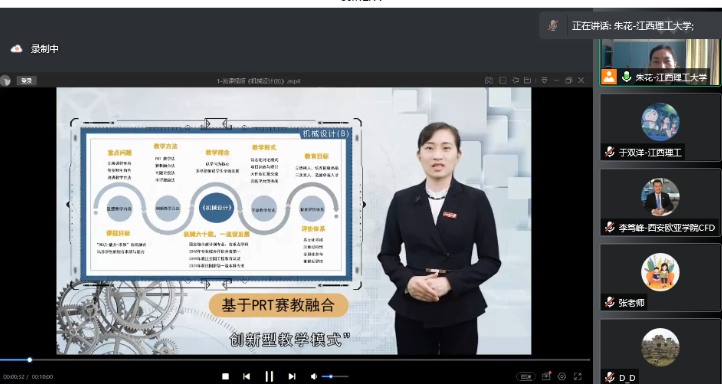Click the open-file icon in player title bar

coord(528,80)
